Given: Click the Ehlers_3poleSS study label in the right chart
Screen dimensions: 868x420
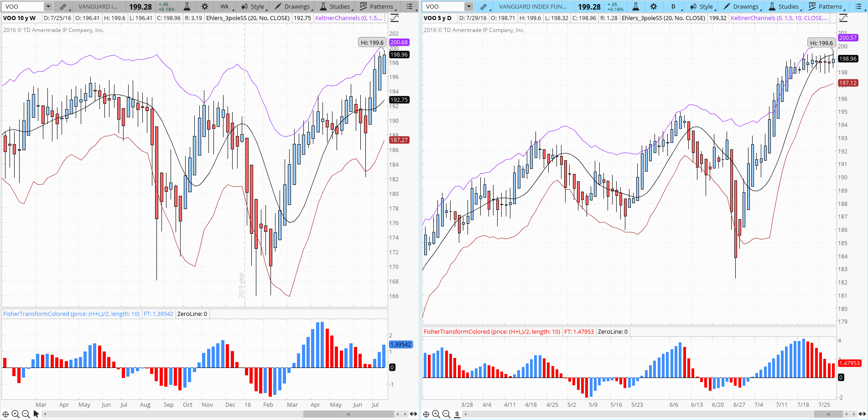Looking at the screenshot, I should tap(663, 18).
